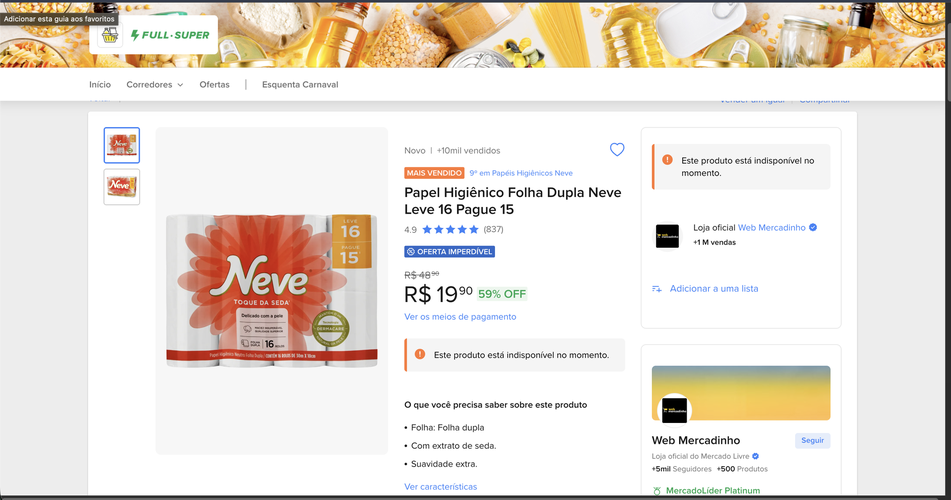
Task: Open the Esquenta Carnaval section
Action: tap(300, 84)
